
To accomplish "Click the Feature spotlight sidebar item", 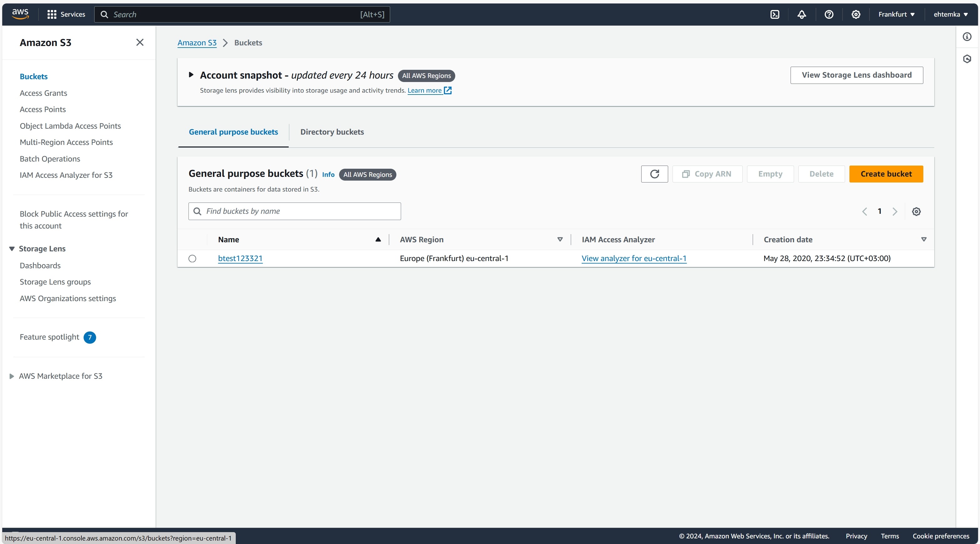I will click(49, 337).
